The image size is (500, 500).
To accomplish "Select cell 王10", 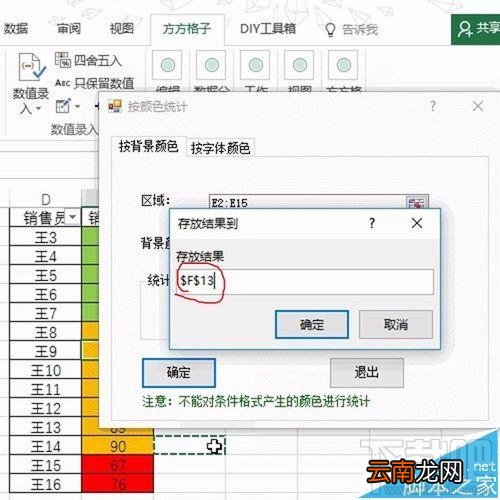I will pos(46,370).
